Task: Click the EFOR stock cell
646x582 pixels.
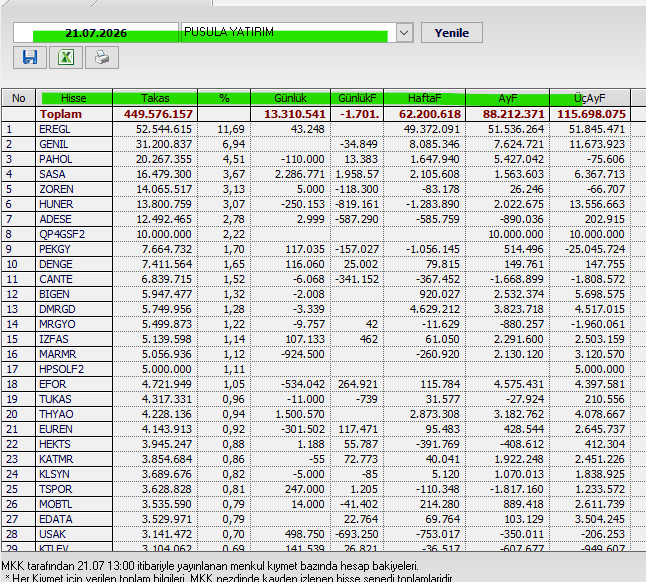Action: (x=74, y=384)
